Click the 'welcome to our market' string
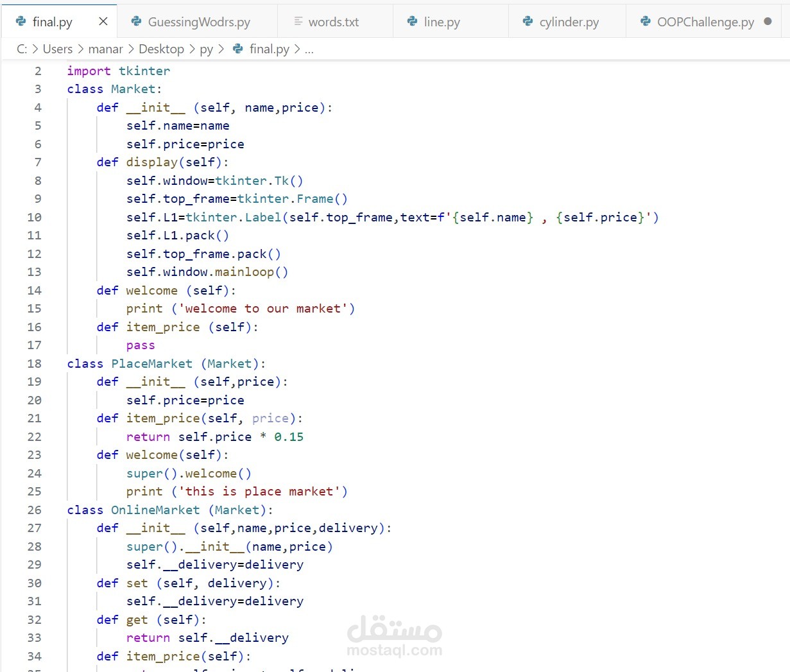 point(263,309)
